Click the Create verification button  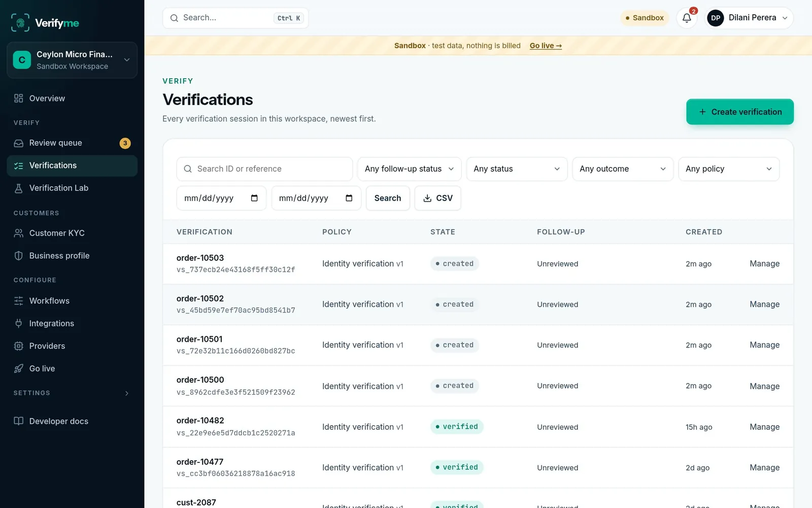[x=740, y=112]
